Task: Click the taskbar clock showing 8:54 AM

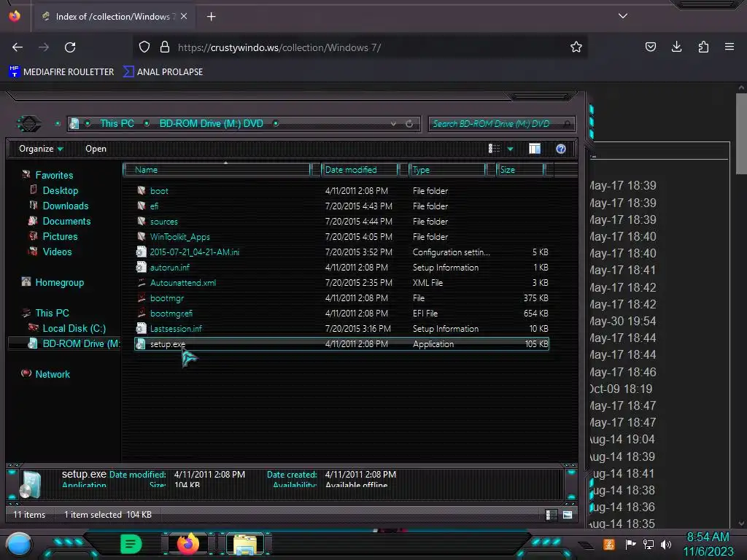Action: pyautogui.click(x=708, y=544)
